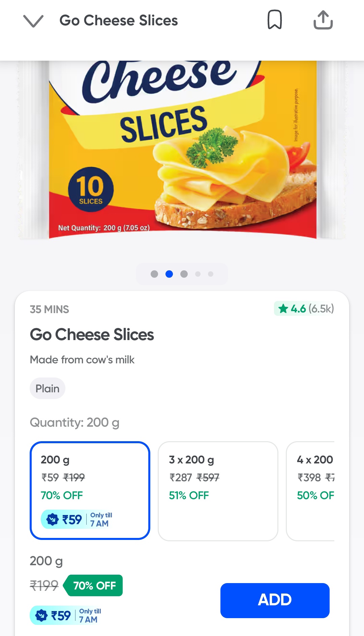Image resolution: width=364 pixels, height=636 pixels.
Task: Click the green 70% OFF tag
Action: pyautogui.click(x=94, y=586)
